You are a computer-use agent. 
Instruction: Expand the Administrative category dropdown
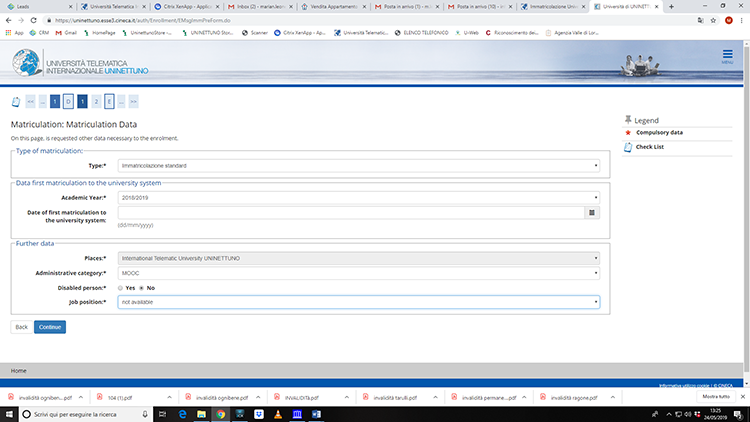(358, 272)
